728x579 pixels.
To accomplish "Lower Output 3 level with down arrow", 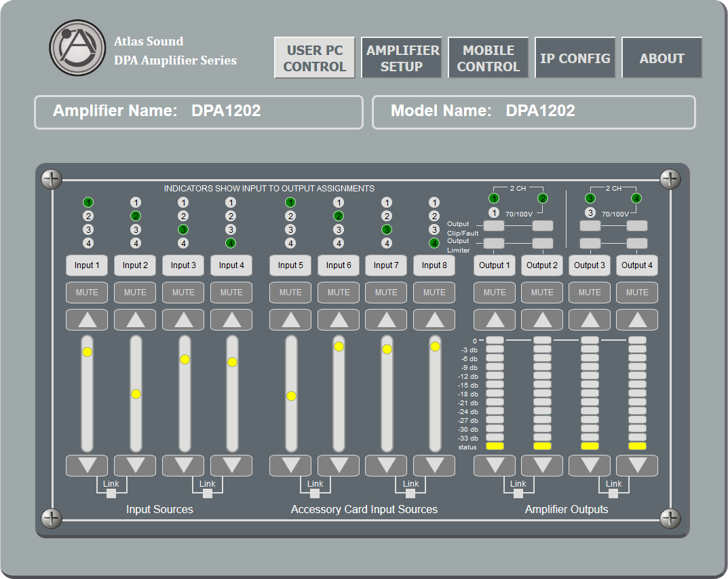I will point(590,465).
